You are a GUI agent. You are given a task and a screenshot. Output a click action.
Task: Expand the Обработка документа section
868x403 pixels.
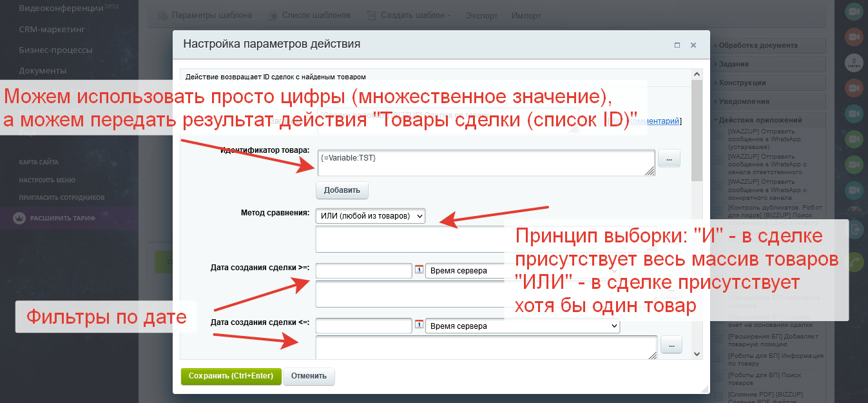(x=769, y=46)
